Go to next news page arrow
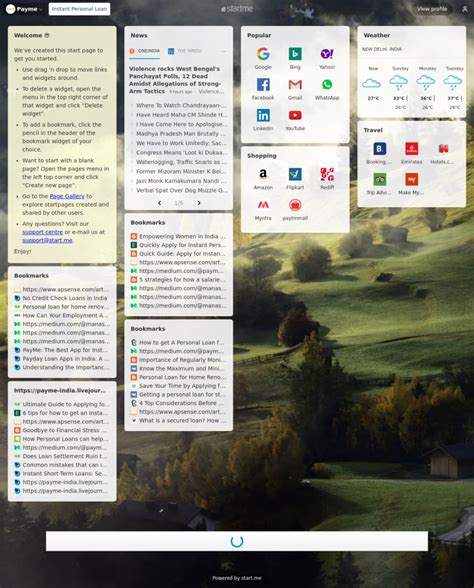This screenshot has width=474, height=588. (x=199, y=203)
